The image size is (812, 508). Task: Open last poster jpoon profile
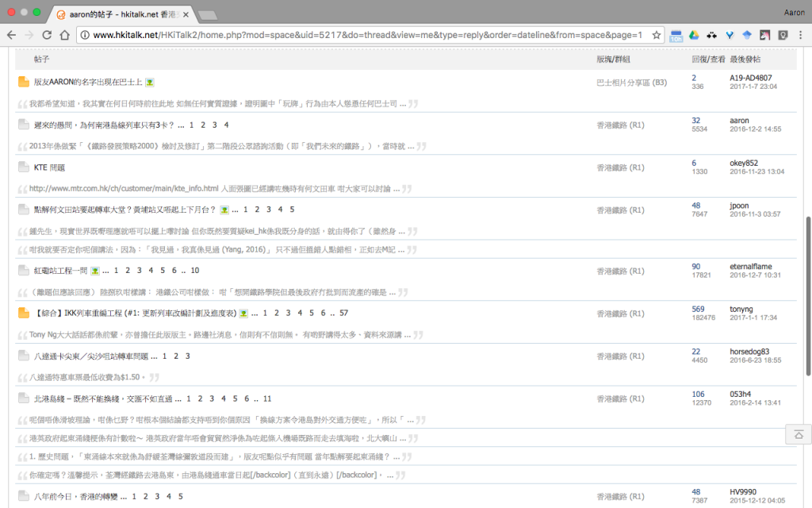coord(739,206)
